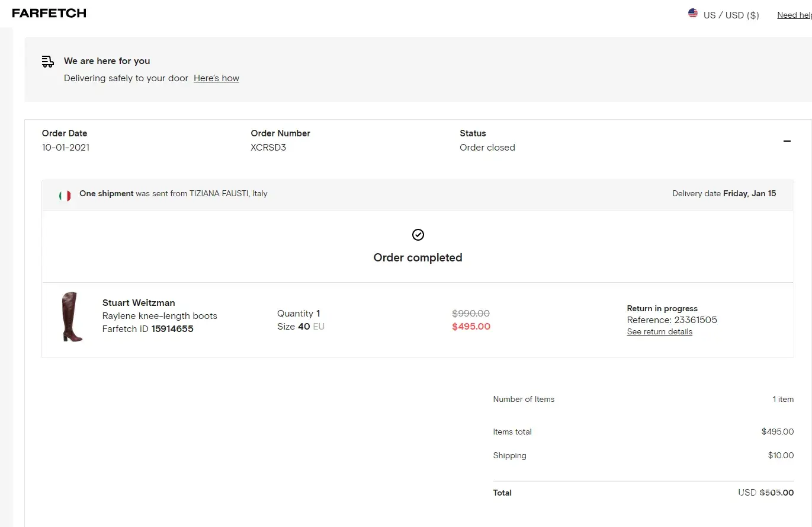
Task: Click the delivery truck icon
Action: pos(48,61)
